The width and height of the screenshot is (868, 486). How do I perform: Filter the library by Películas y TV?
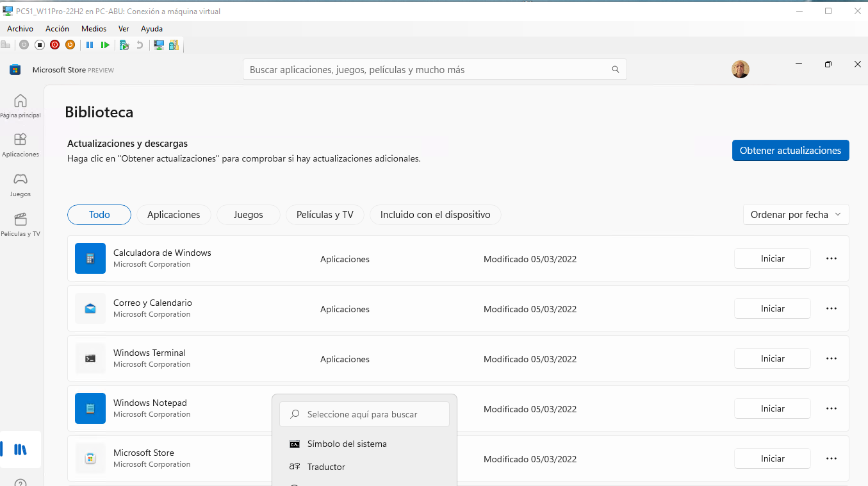[x=325, y=215]
